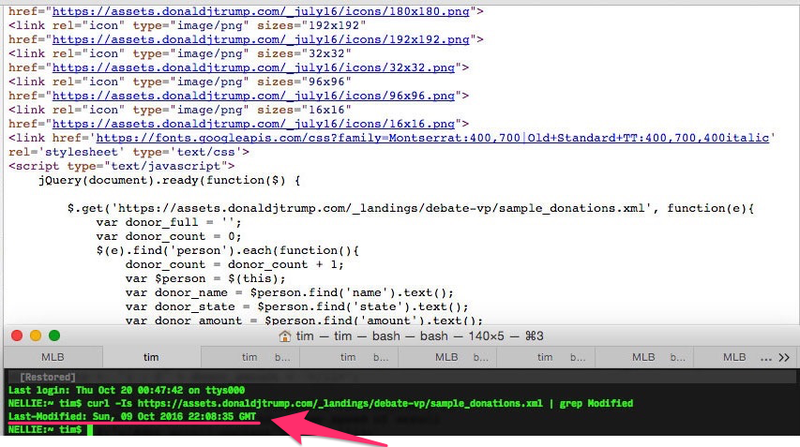The image size is (800, 447).
Task: Switch to the seventh tab labeled MLB b...
Action: coord(644,357)
